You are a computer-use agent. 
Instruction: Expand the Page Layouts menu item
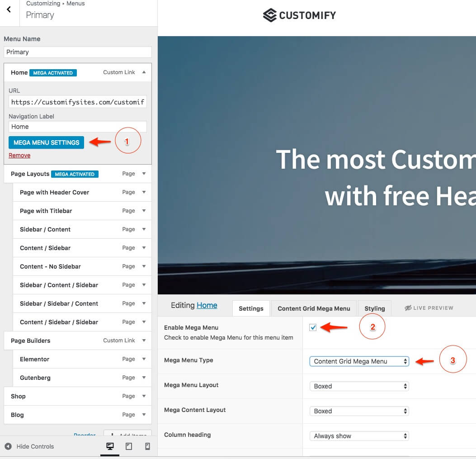(x=144, y=174)
